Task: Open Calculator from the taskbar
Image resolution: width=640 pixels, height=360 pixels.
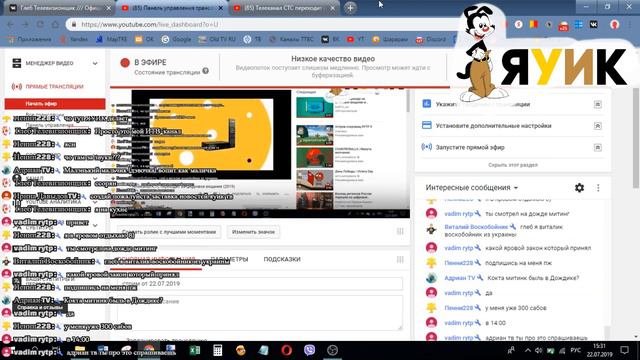Action: [218, 351]
